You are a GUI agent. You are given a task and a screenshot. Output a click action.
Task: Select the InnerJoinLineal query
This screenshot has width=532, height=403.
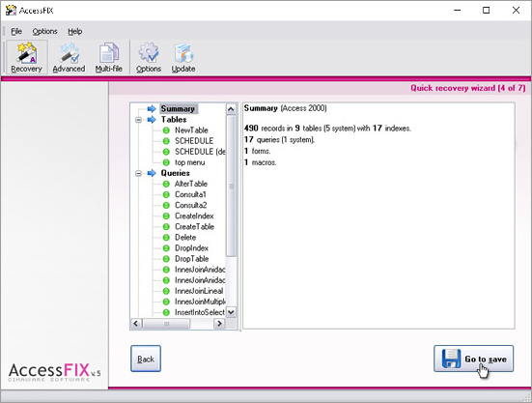199,291
